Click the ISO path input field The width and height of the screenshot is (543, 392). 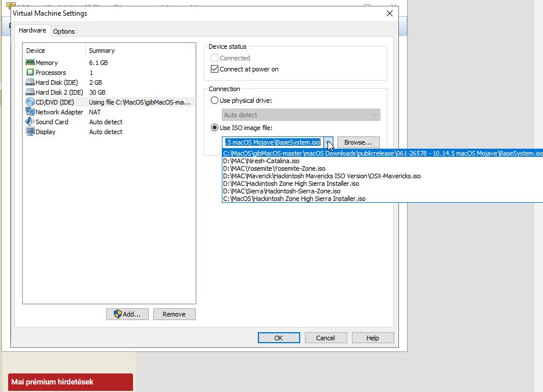click(x=273, y=142)
